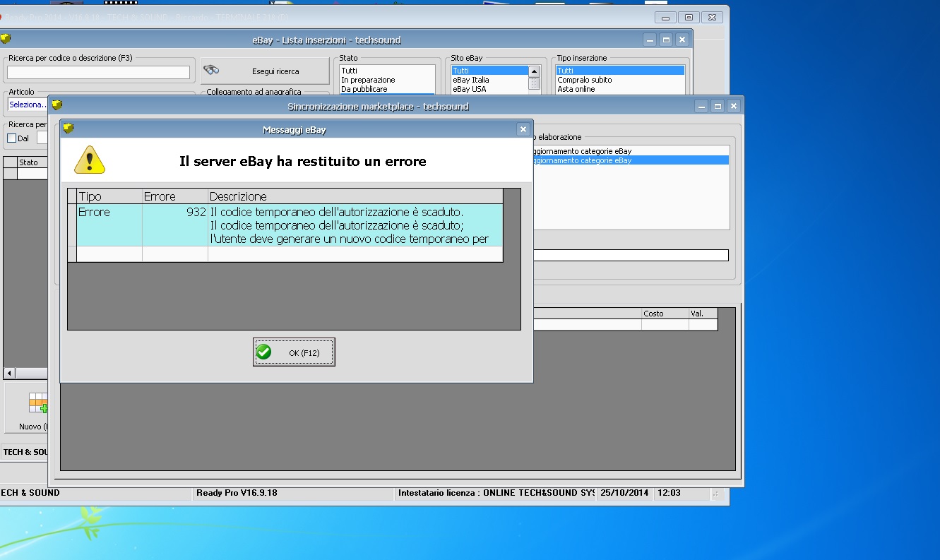Close the Messaggi eBay dialog with its X
The image size is (940, 560).
(523, 129)
